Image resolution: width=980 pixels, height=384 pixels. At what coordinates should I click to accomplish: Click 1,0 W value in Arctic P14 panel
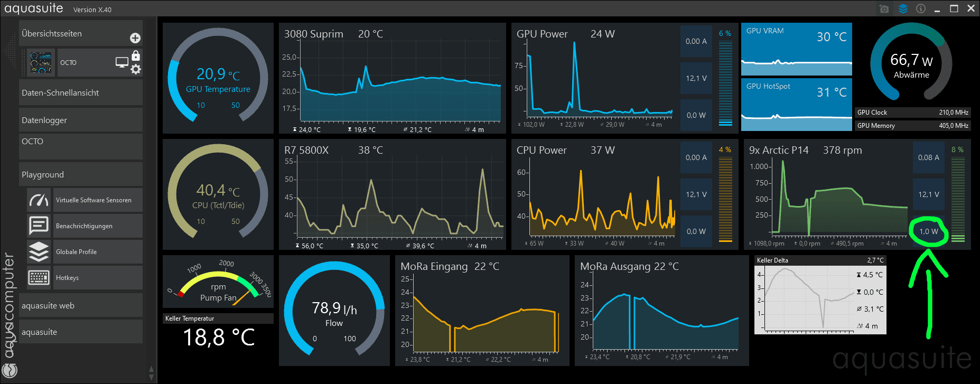pyautogui.click(x=929, y=231)
